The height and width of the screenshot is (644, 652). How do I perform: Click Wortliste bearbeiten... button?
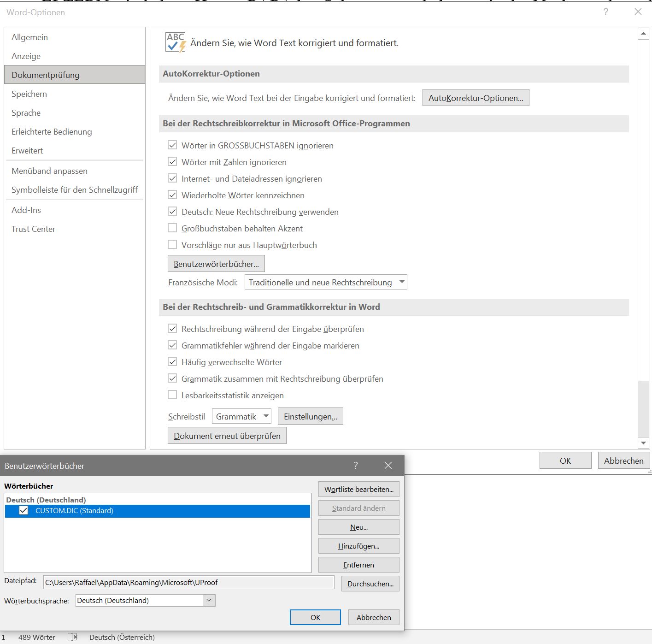pyautogui.click(x=359, y=489)
